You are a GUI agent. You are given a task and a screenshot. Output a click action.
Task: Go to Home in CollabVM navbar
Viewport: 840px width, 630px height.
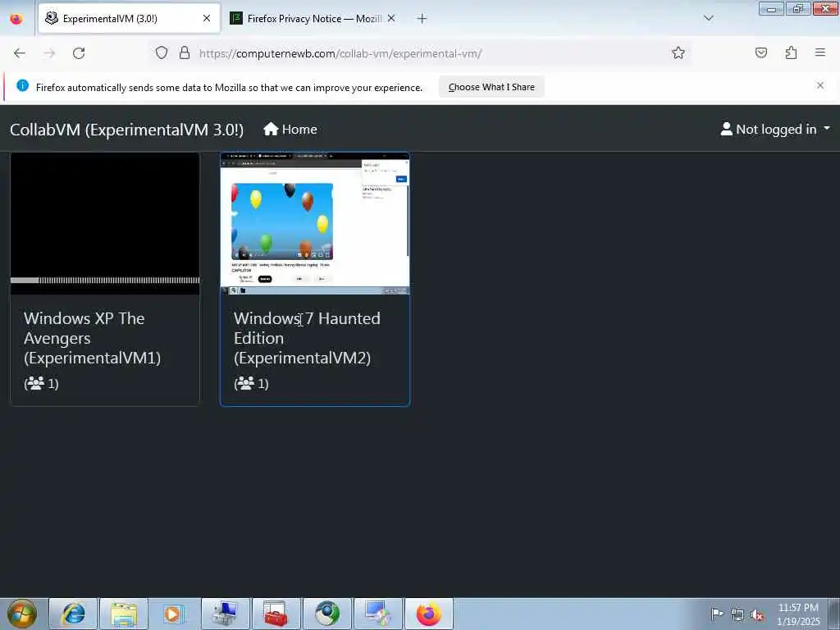pyautogui.click(x=290, y=130)
